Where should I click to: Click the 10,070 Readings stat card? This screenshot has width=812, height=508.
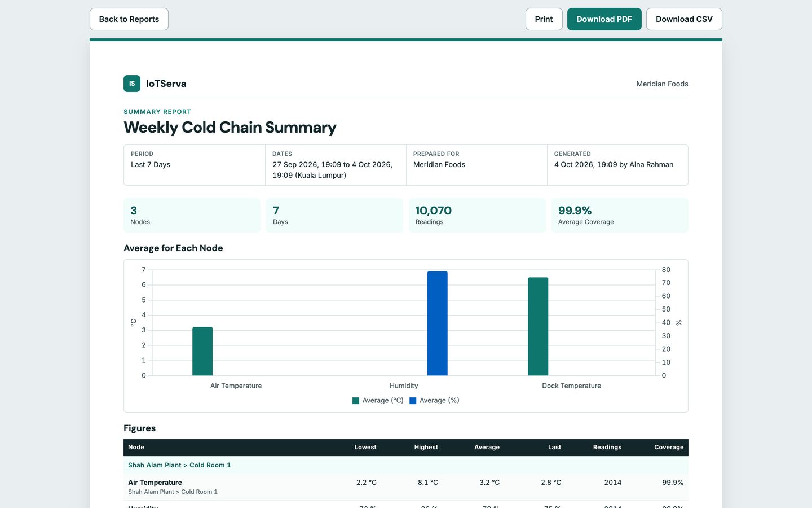click(477, 215)
